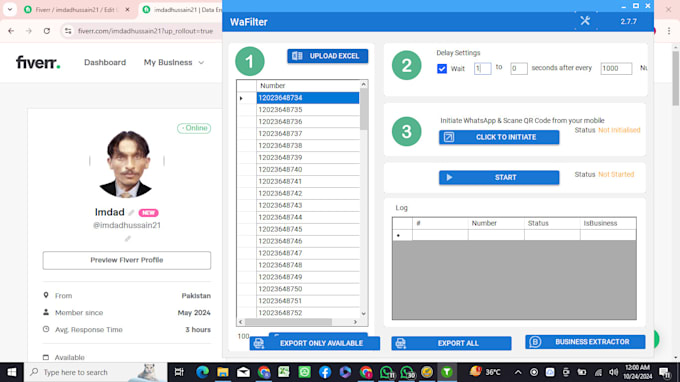Select number 12023648752 row
Viewport: 680px width, 382px height.
point(307,313)
